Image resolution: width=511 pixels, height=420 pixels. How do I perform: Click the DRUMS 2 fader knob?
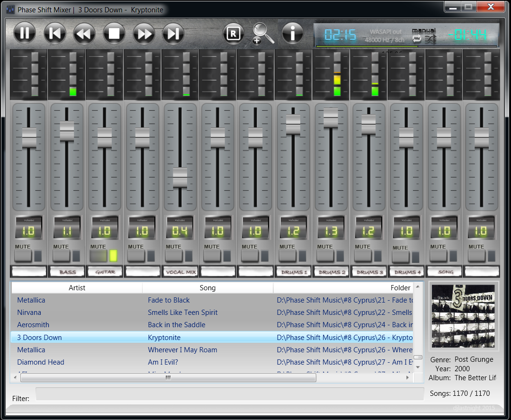(x=331, y=117)
